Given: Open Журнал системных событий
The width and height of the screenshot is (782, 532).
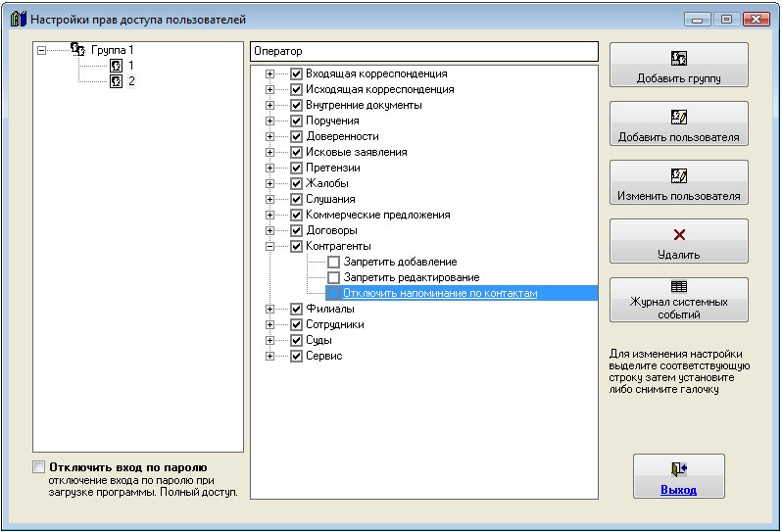Looking at the screenshot, I should (679, 300).
